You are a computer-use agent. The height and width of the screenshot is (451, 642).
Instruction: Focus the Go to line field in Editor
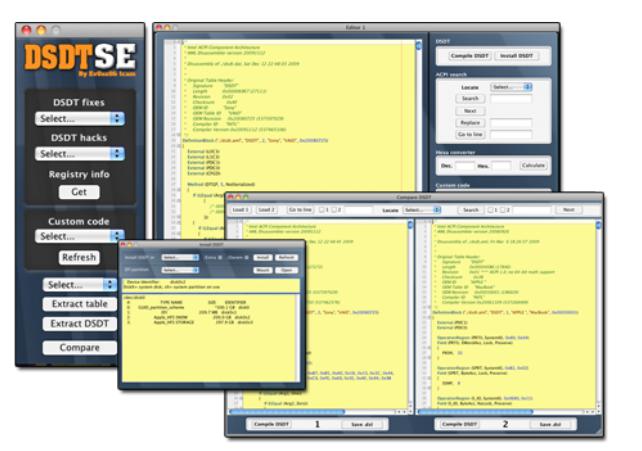pos(511,134)
